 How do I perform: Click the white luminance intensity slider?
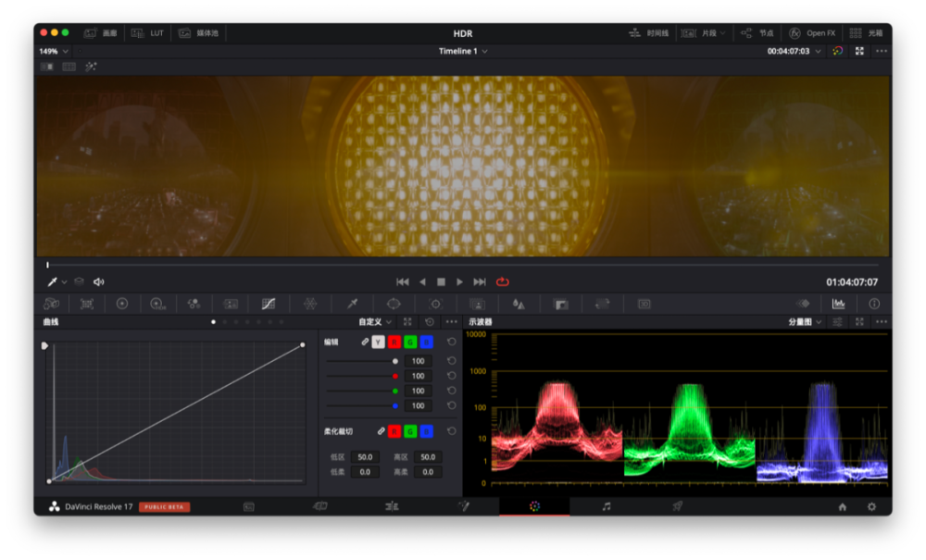(363, 361)
